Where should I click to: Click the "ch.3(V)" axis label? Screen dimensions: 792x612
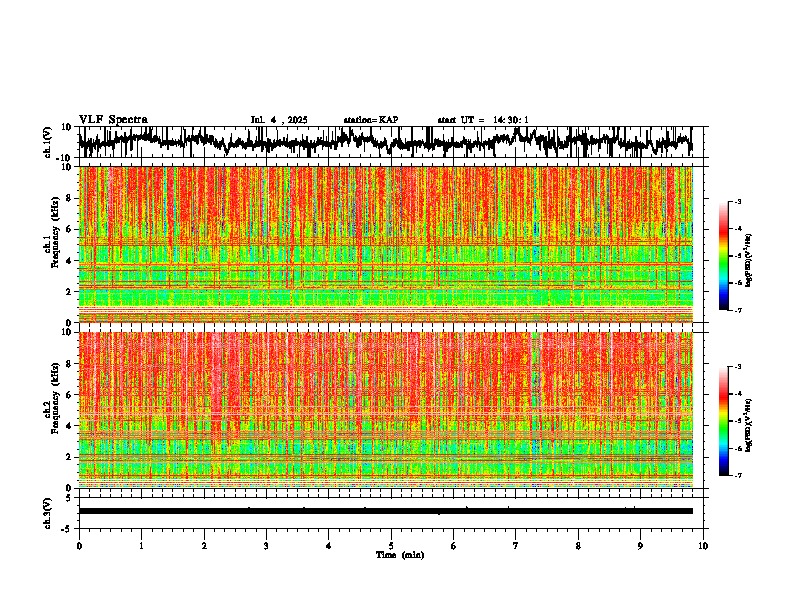(x=48, y=513)
